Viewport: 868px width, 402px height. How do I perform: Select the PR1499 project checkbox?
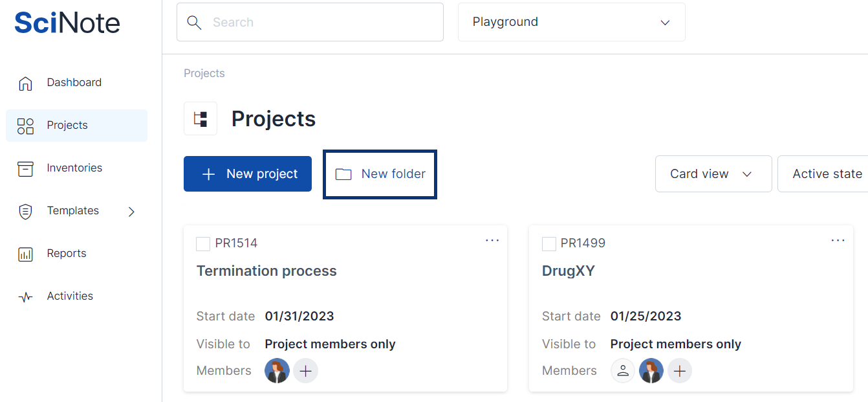point(548,243)
